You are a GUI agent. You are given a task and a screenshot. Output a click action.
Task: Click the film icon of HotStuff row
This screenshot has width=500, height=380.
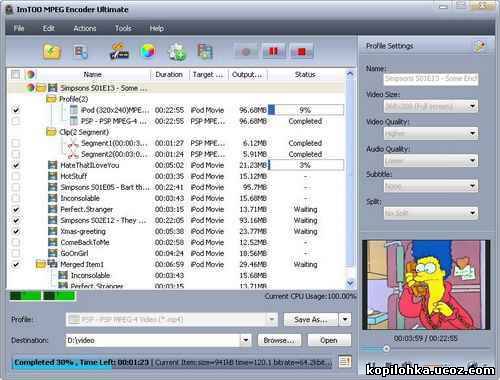coord(52,176)
